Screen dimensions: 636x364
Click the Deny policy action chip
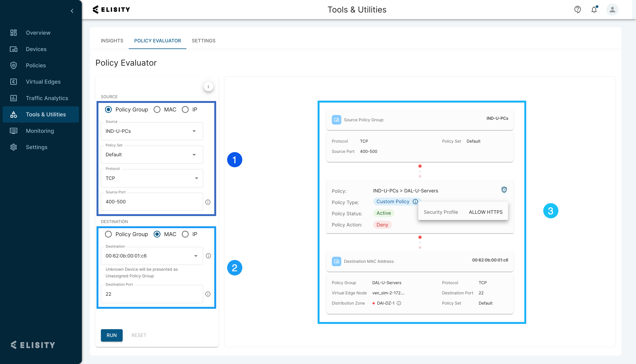coord(382,225)
